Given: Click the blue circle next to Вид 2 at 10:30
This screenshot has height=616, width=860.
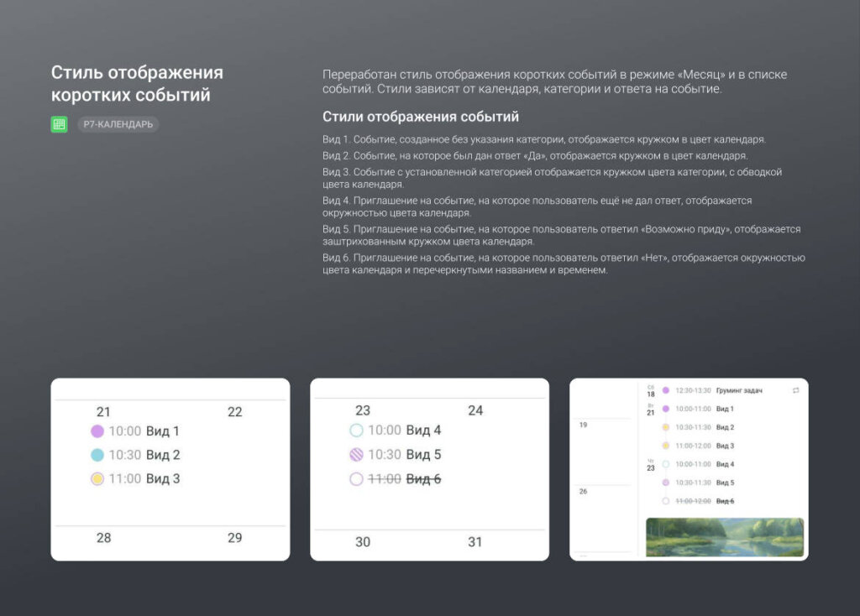Looking at the screenshot, I should 97,455.
